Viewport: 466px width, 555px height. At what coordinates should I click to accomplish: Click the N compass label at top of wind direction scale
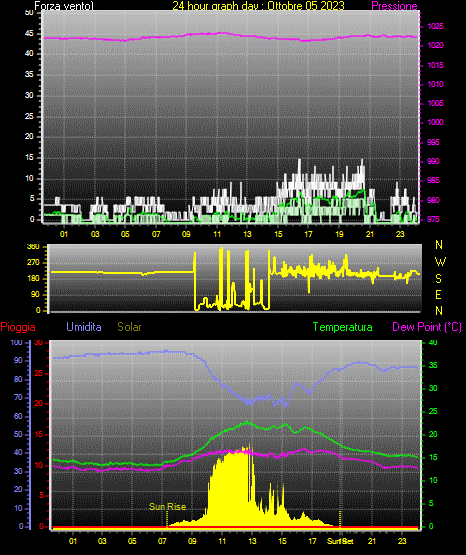point(439,245)
